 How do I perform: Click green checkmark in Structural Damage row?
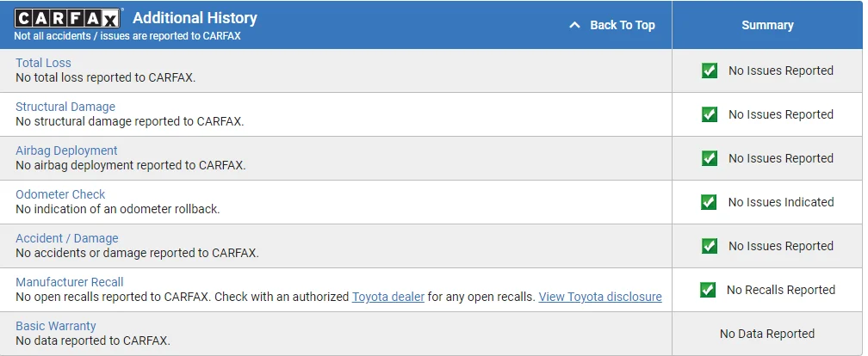click(x=710, y=114)
